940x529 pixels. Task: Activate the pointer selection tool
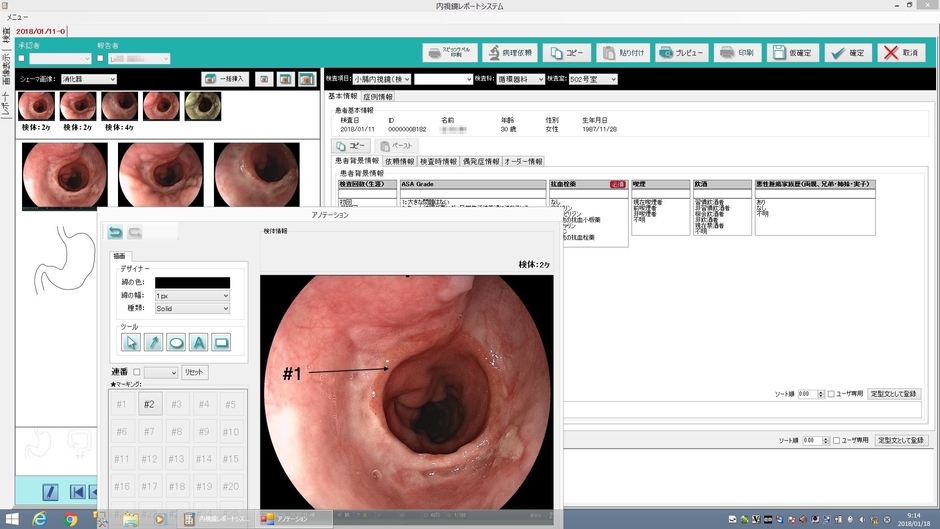click(x=131, y=342)
